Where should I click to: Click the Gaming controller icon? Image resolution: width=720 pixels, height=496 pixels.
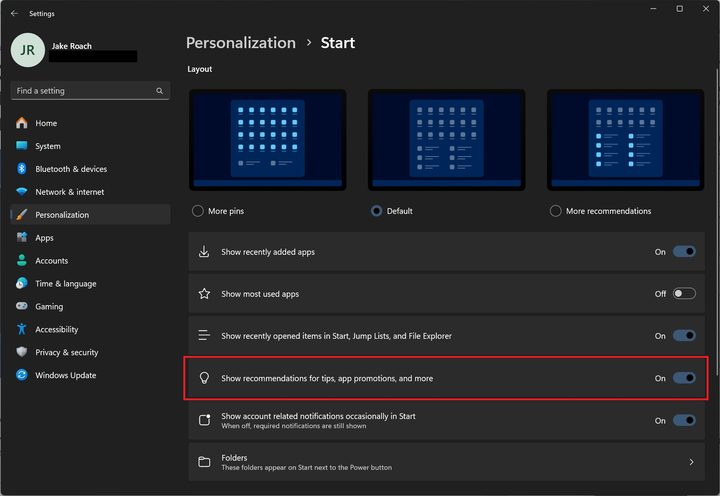[x=22, y=306]
